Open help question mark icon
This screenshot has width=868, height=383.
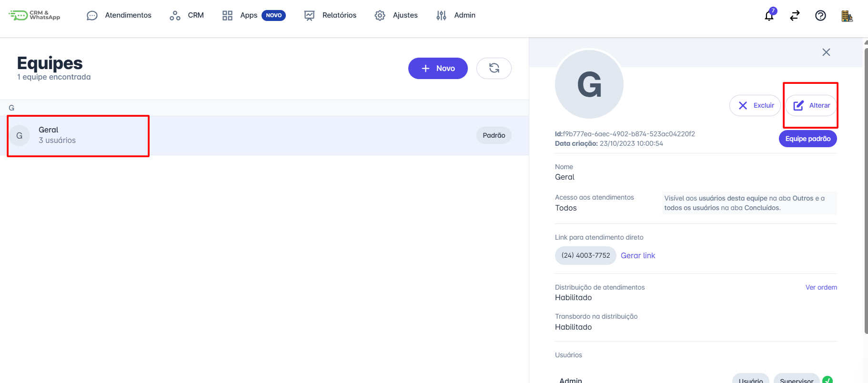pos(820,16)
